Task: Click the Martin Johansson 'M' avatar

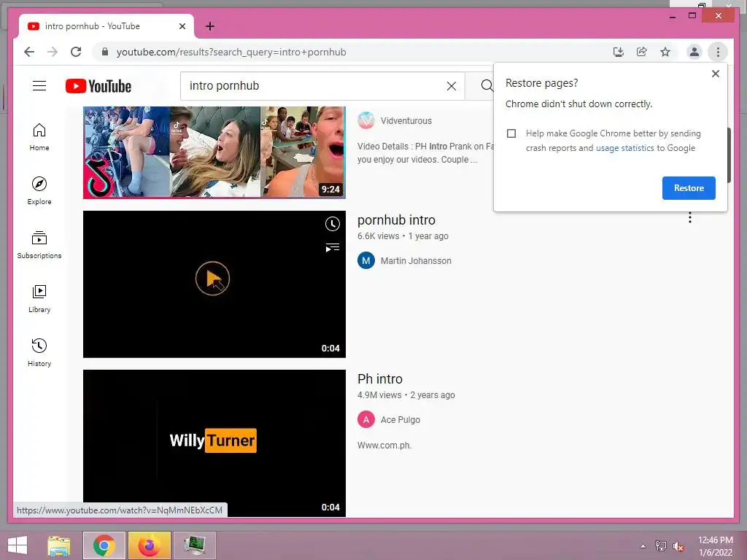Action: [x=366, y=260]
